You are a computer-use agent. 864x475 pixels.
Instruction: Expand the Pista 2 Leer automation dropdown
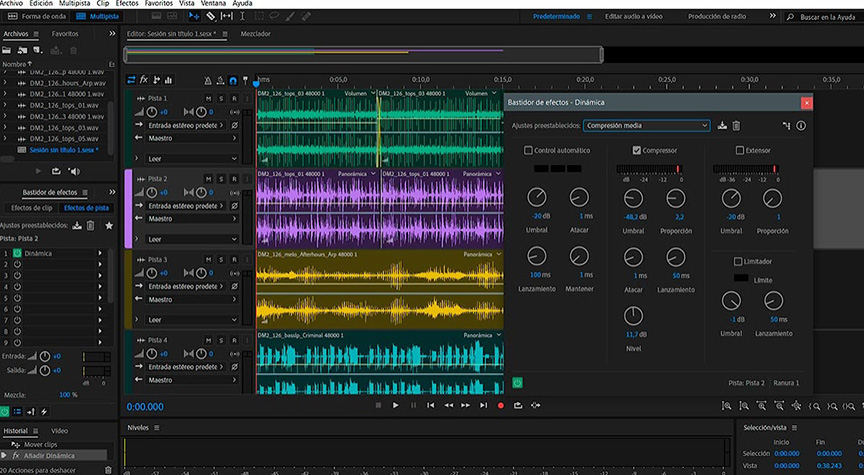(x=190, y=239)
